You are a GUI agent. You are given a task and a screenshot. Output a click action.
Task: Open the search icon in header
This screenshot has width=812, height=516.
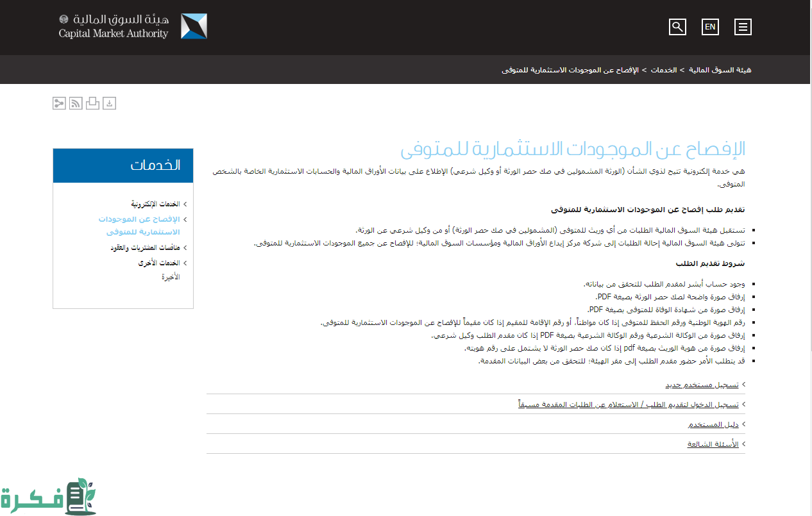(x=677, y=27)
